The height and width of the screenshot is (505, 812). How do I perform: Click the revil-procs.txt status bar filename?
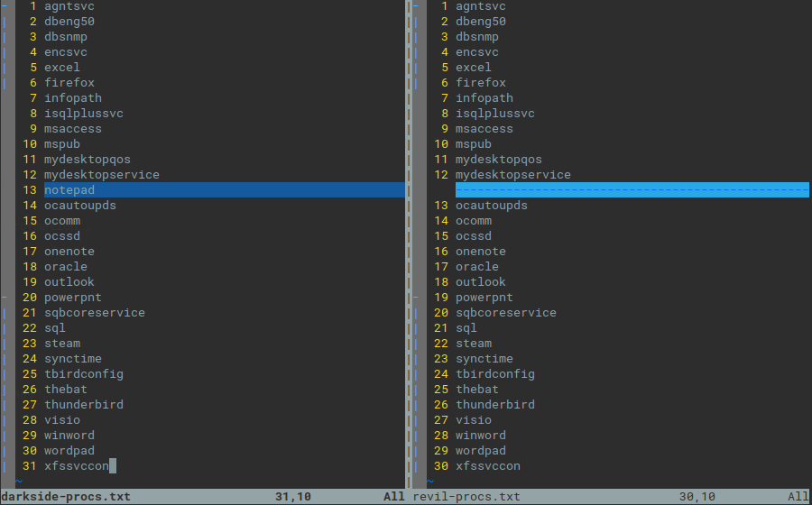click(x=466, y=497)
